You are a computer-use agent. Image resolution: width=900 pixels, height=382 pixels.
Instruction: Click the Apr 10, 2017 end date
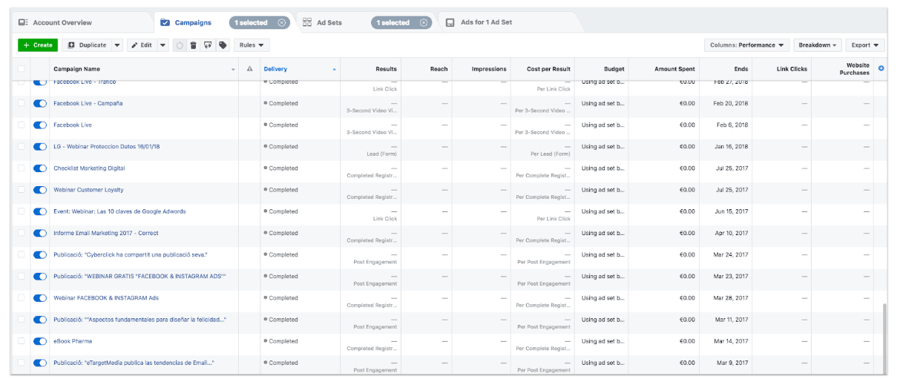tap(731, 233)
